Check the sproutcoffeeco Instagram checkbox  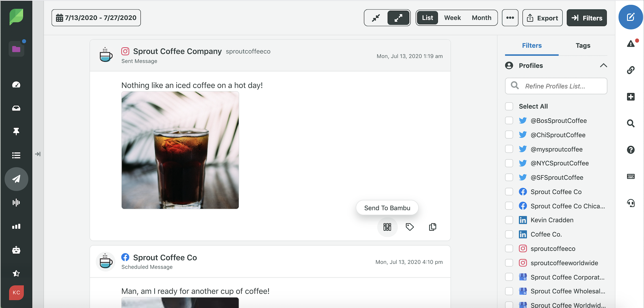[509, 248]
